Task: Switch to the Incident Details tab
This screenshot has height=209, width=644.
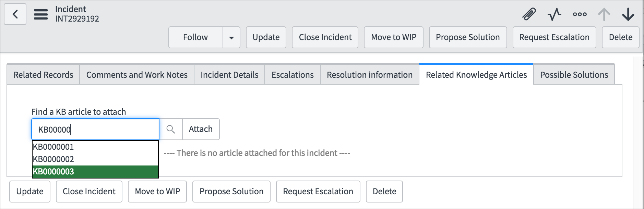Action: (229, 74)
